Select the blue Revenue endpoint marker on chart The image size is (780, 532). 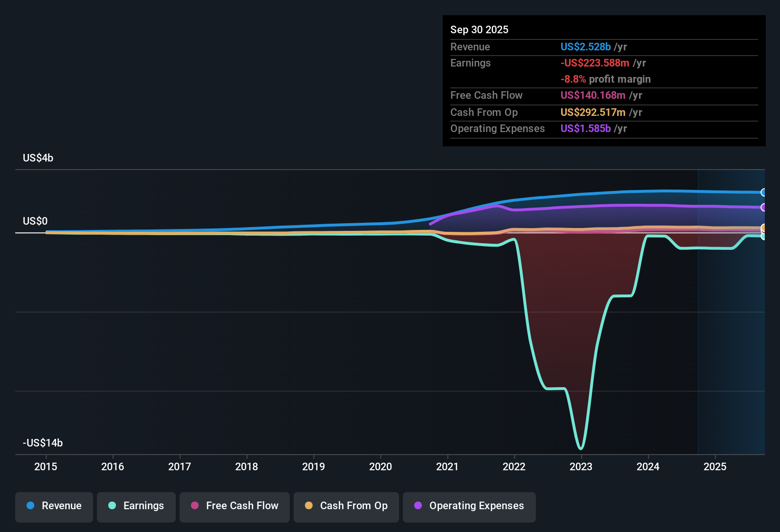coord(763,192)
